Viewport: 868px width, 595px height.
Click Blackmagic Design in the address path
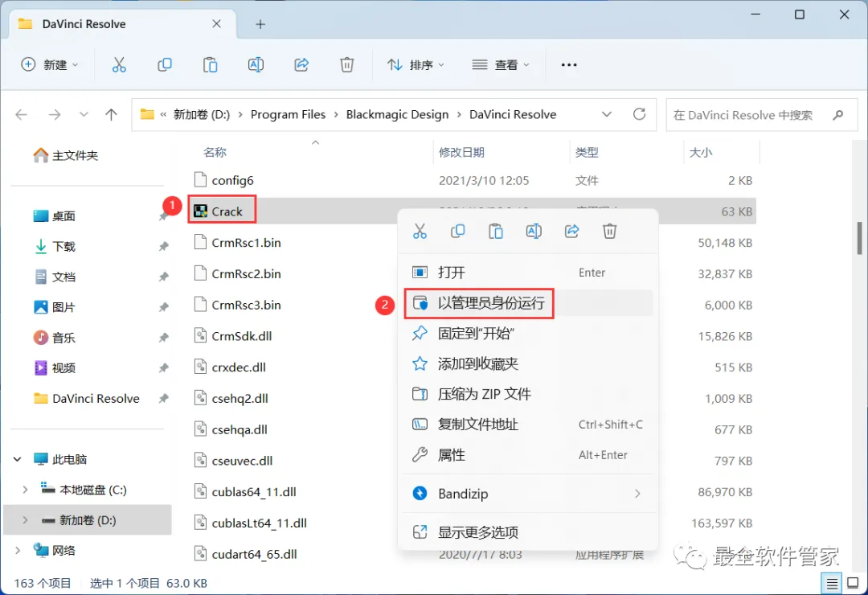[398, 115]
